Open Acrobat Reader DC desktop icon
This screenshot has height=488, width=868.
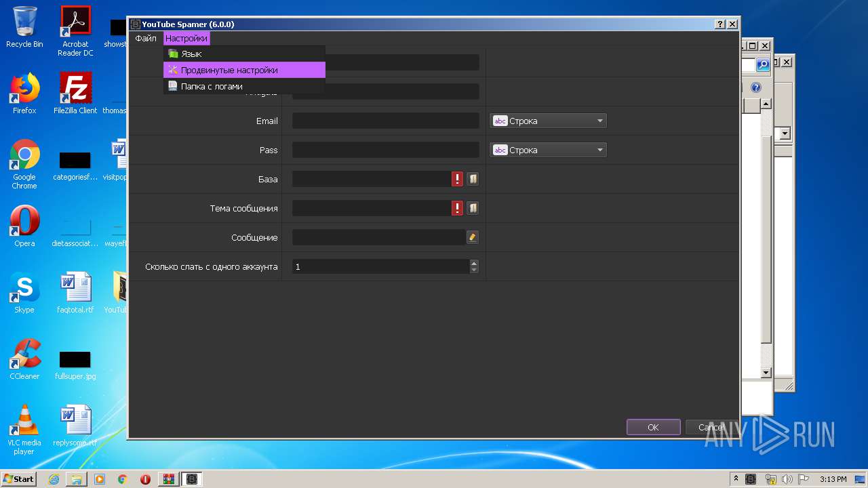click(75, 31)
